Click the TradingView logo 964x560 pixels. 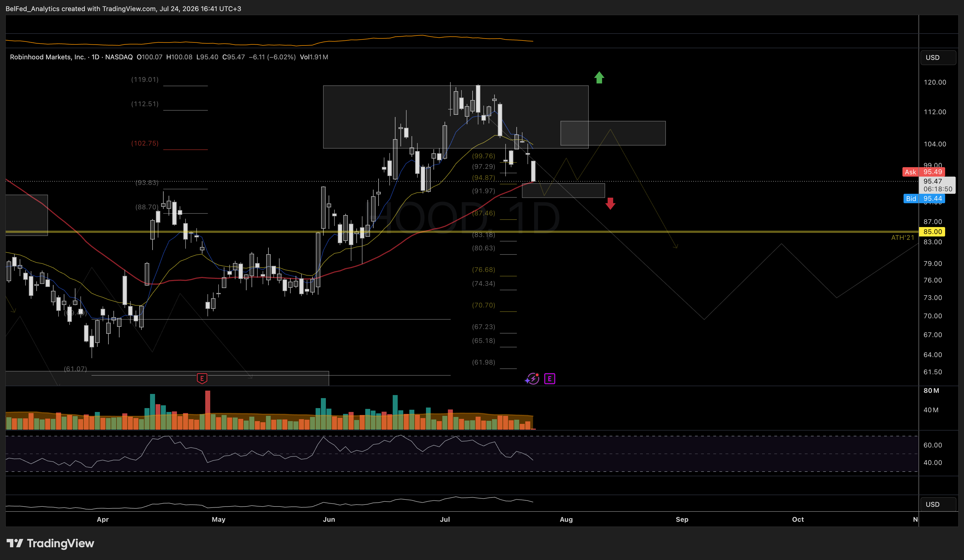point(50,543)
